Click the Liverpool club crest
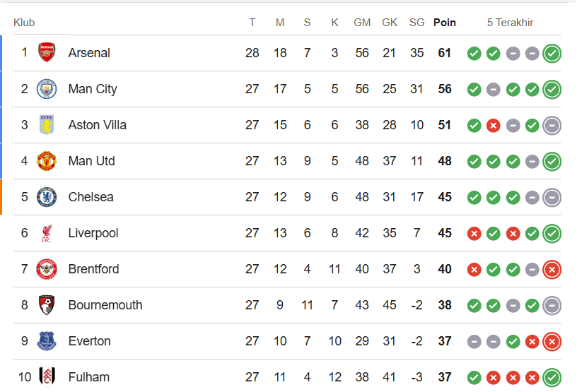The height and width of the screenshot is (392, 577). tap(46, 233)
